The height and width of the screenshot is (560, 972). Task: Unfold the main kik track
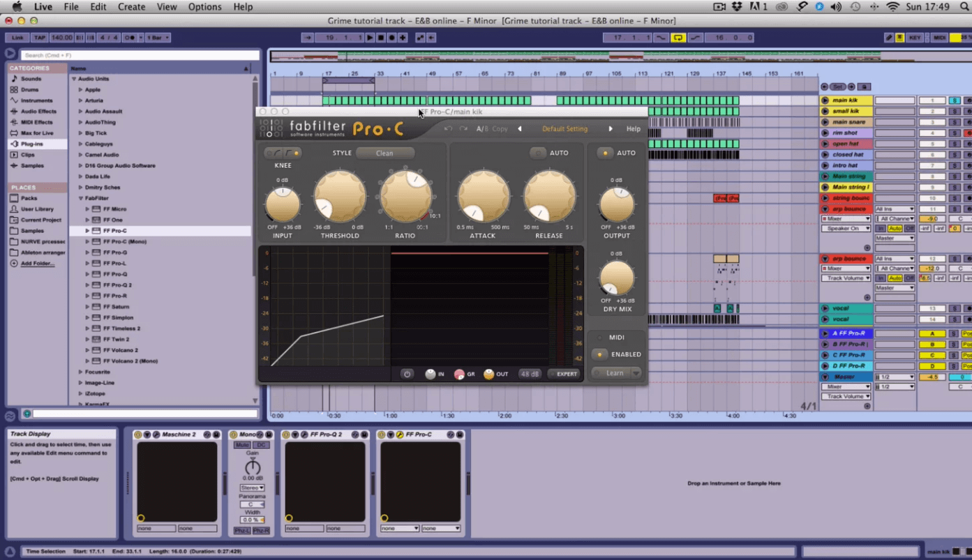825,100
